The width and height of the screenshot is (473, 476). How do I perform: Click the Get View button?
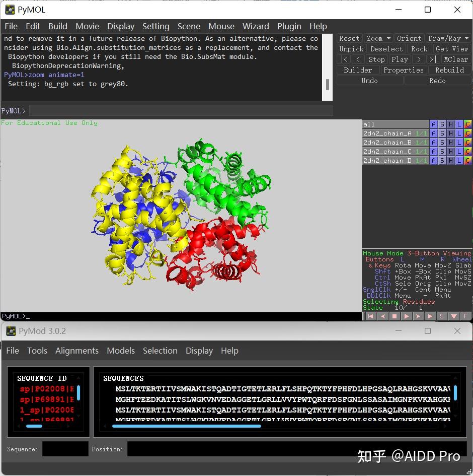click(451, 49)
